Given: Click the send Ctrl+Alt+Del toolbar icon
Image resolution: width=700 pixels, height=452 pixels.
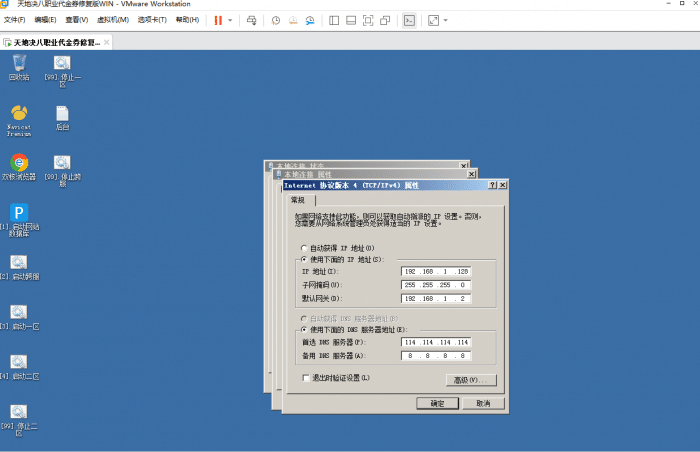Looking at the screenshot, I should point(251,20).
